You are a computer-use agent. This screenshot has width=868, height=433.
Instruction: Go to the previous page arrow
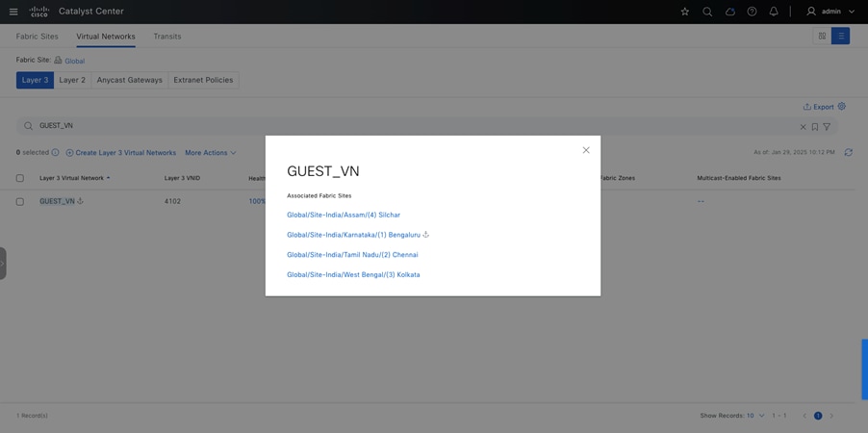(804, 416)
